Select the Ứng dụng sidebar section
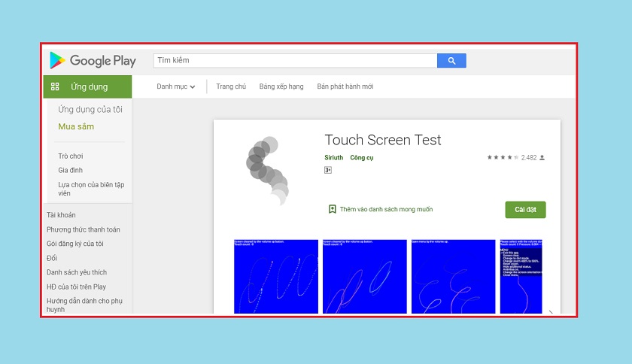The image size is (632, 364). pyautogui.click(x=87, y=86)
